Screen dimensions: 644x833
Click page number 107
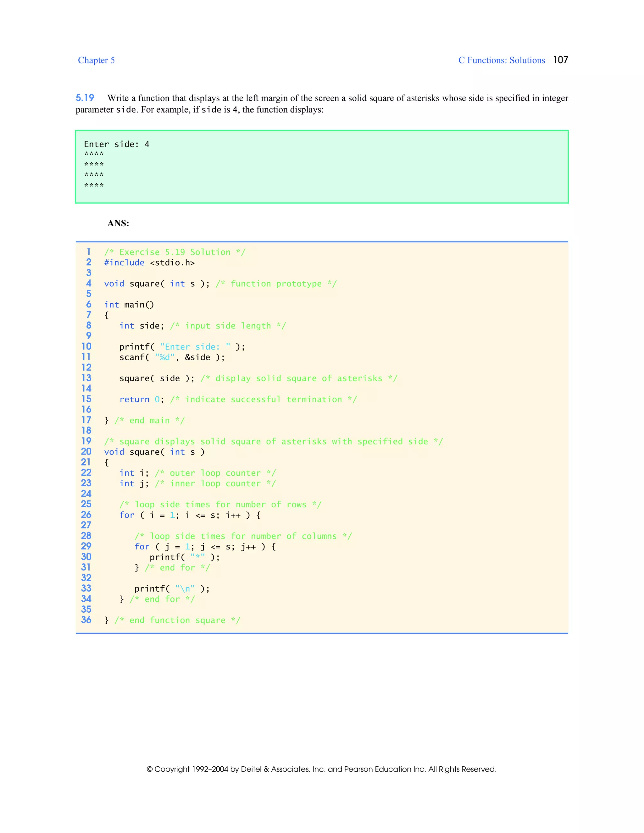tap(560, 60)
